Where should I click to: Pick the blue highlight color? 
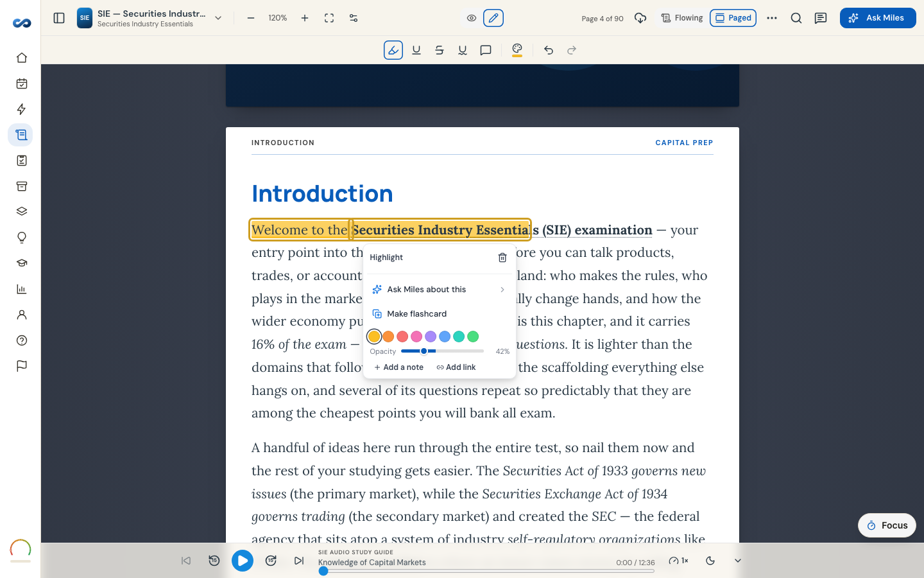click(445, 337)
